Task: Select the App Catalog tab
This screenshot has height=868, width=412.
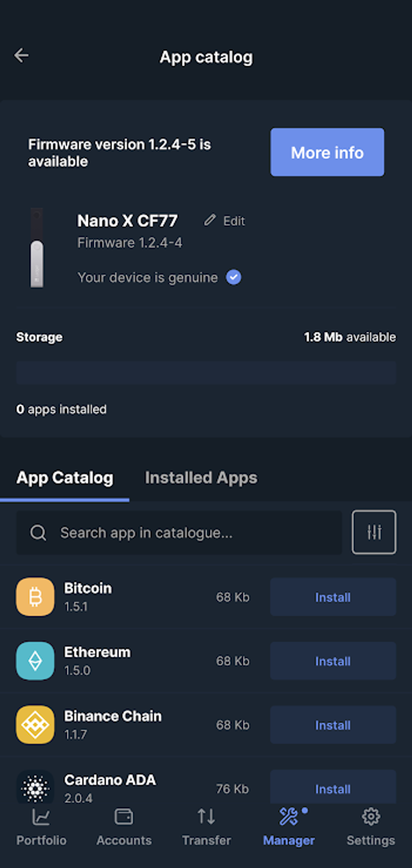Action: click(x=64, y=478)
